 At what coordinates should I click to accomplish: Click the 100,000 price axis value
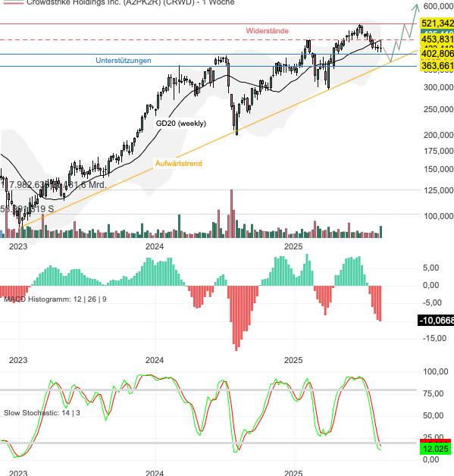[x=438, y=216]
